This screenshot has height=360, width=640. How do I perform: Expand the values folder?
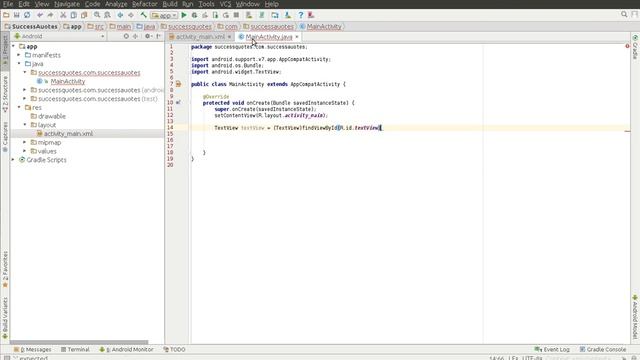tap(25, 151)
